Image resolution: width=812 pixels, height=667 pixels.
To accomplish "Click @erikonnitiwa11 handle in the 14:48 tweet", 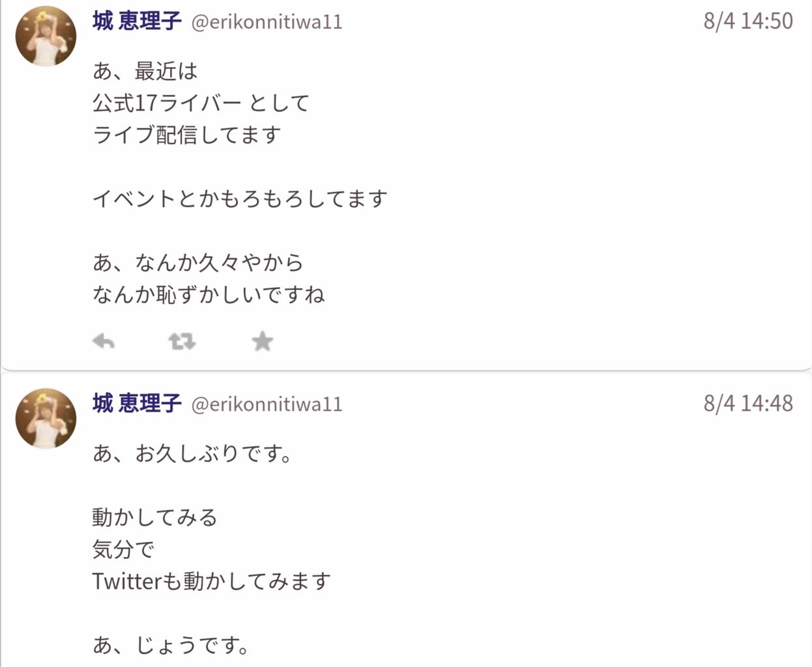I will point(267,404).
